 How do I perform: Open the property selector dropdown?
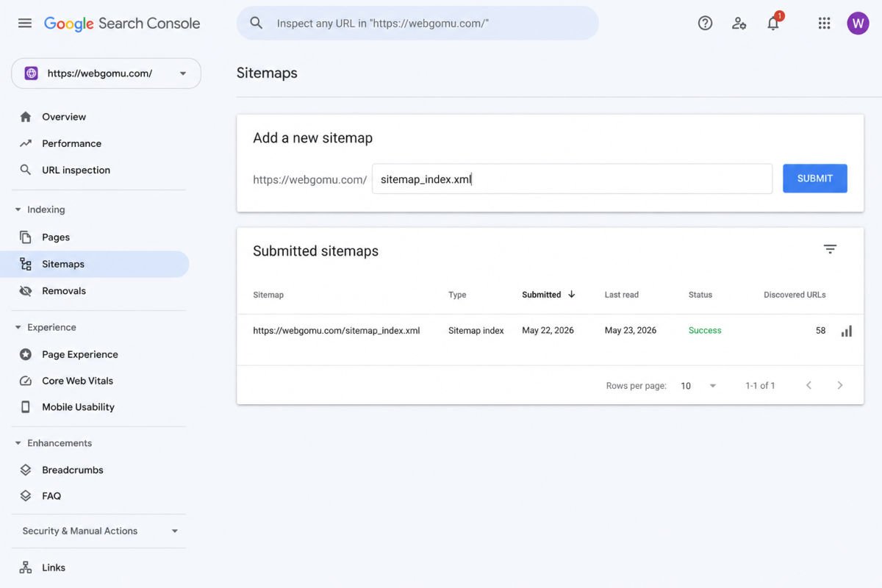(106, 73)
